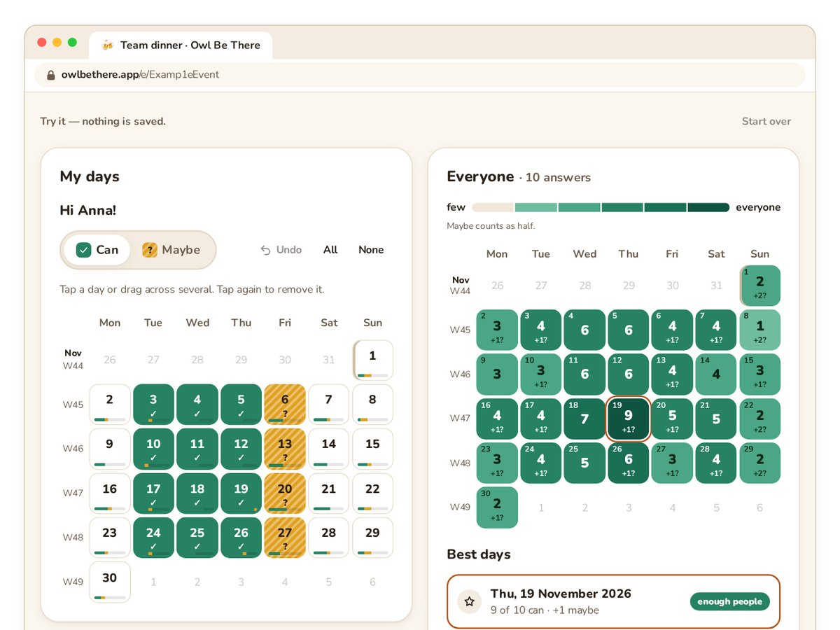Click 'Thu, 19 November 2026' best day title
840x630 pixels.
[561, 594]
